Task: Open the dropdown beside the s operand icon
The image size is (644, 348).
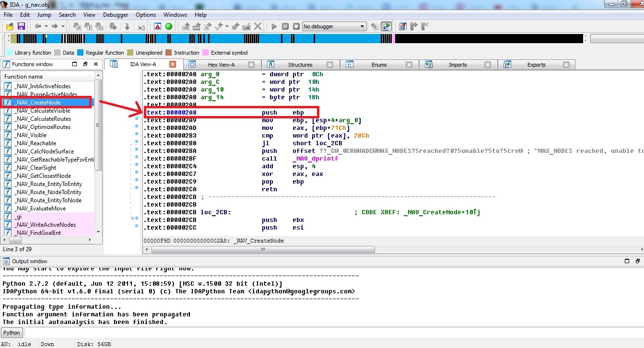Action: (227, 26)
